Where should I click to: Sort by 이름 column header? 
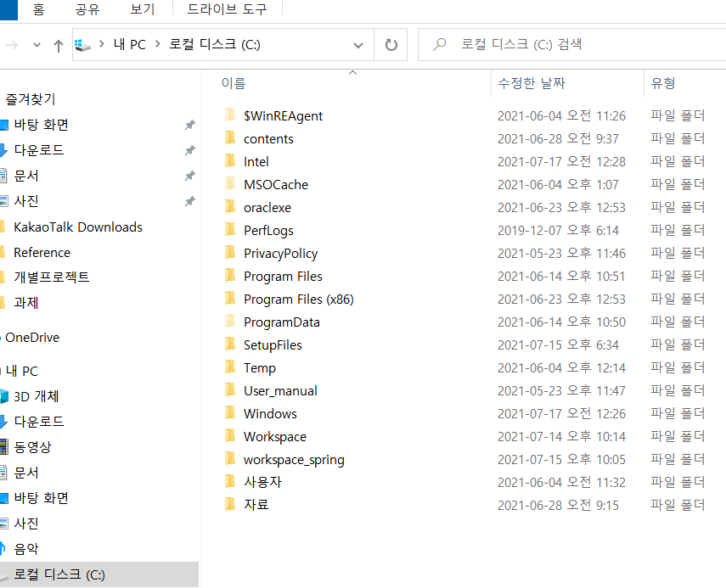(234, 83)
